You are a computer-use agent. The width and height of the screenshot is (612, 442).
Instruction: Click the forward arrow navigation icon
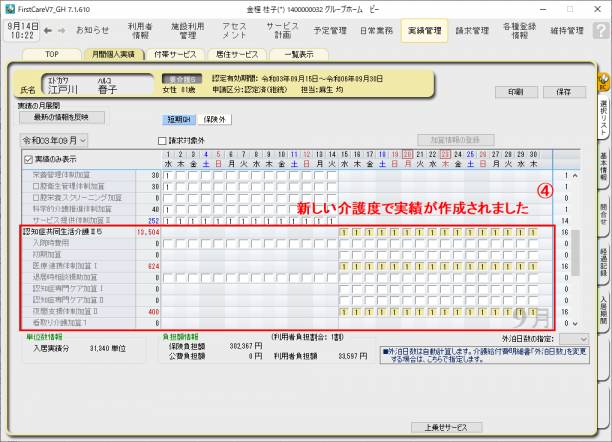(x=62, y=30)
